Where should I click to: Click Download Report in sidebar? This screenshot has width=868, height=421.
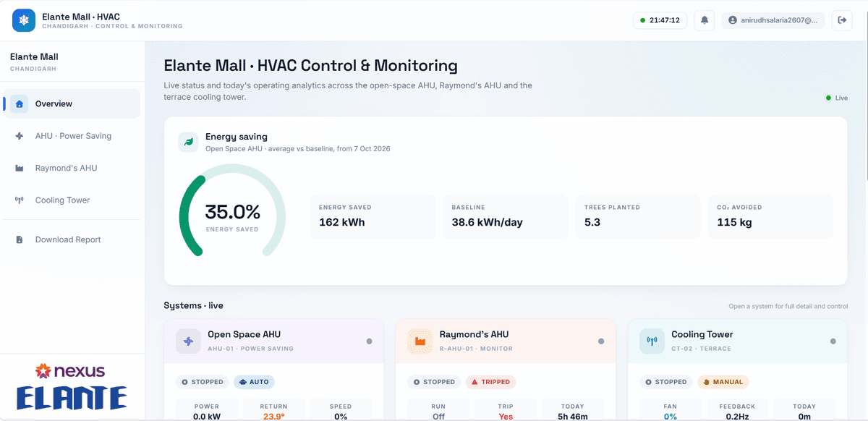point(72,239)
